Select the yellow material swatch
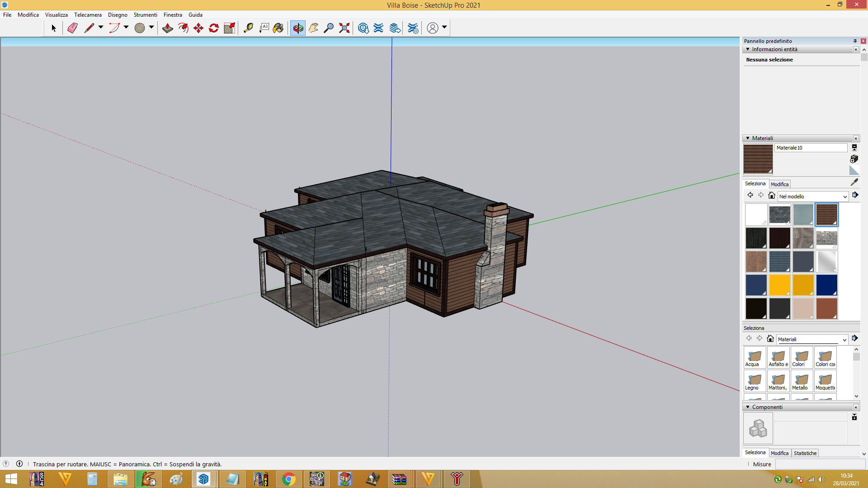Image resolution: width=868 pixels, height=488 pixels. click(779, 285)
